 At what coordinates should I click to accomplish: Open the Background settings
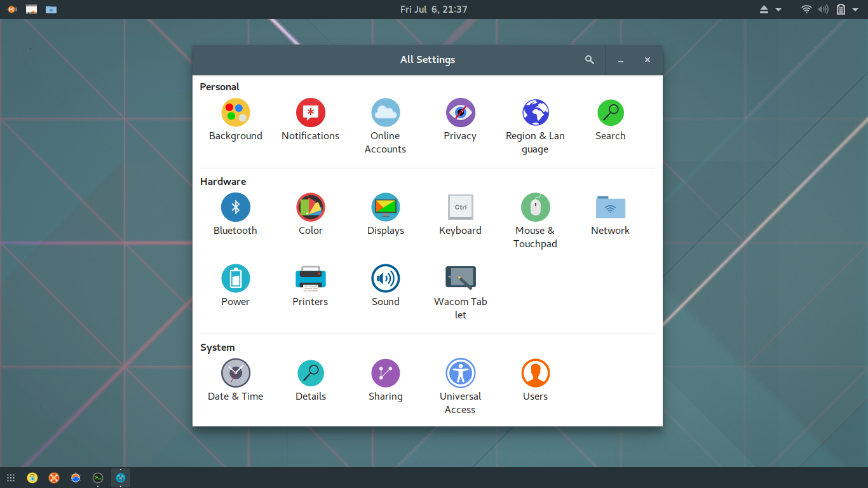[x=236, y=120]
